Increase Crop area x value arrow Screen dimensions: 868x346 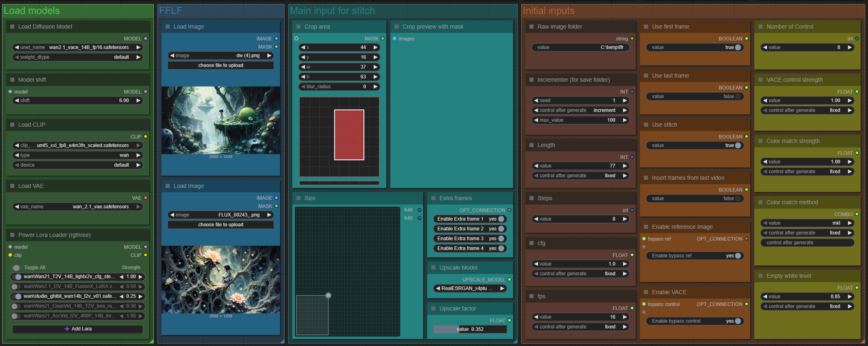click(375, 47)
